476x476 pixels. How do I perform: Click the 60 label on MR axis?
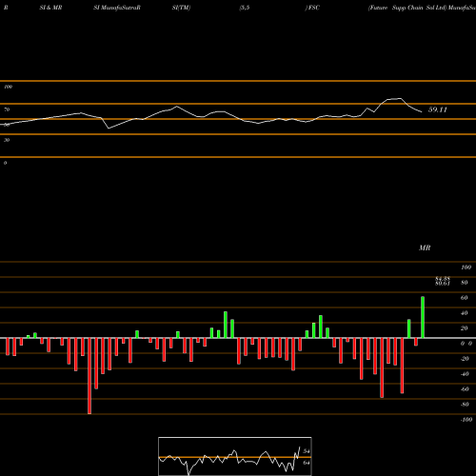pos(464,298)
